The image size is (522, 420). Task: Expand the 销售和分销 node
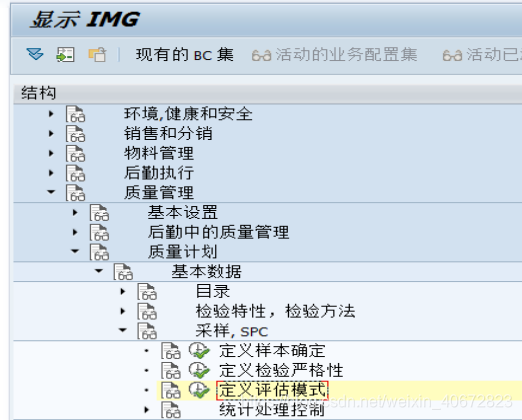pyautogui.click(x=51, y=134)
